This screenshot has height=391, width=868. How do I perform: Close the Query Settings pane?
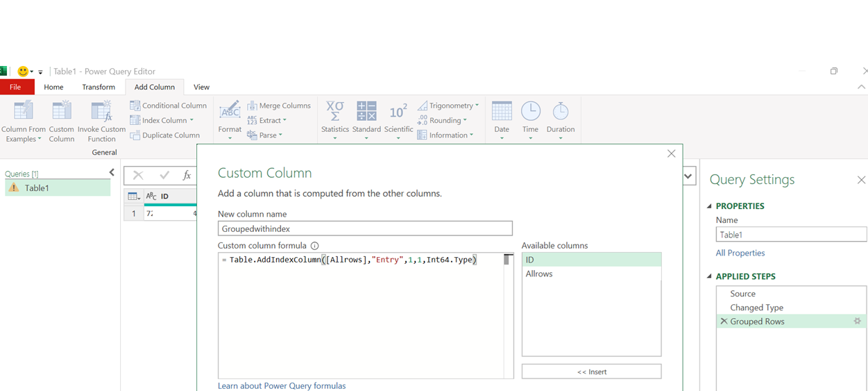pos(861,180)
